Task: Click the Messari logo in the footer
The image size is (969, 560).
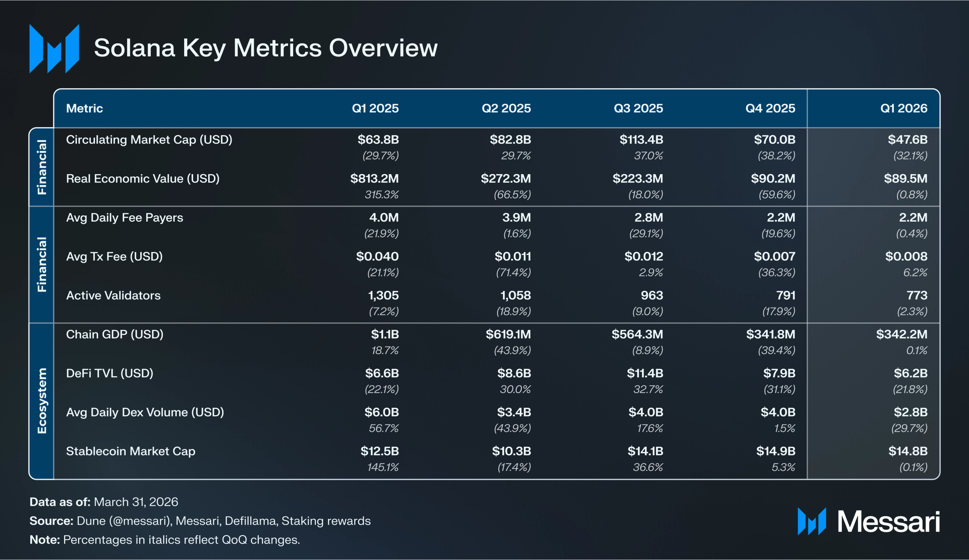Action: coord(869,522)
